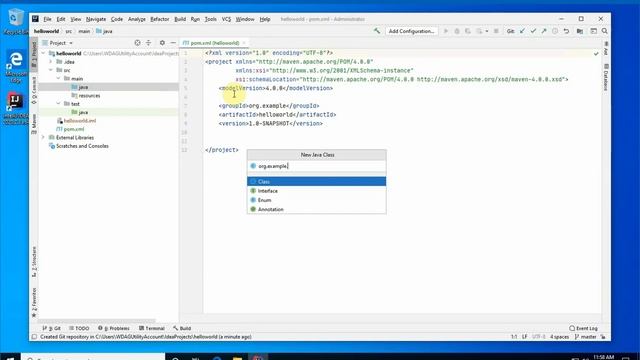Open the Build menu
640x360 pixels.
pos(180,19)
